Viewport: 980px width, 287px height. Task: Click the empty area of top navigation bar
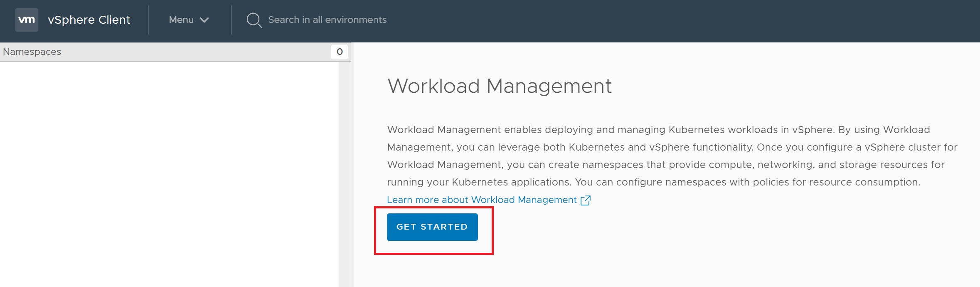point(665,20)
